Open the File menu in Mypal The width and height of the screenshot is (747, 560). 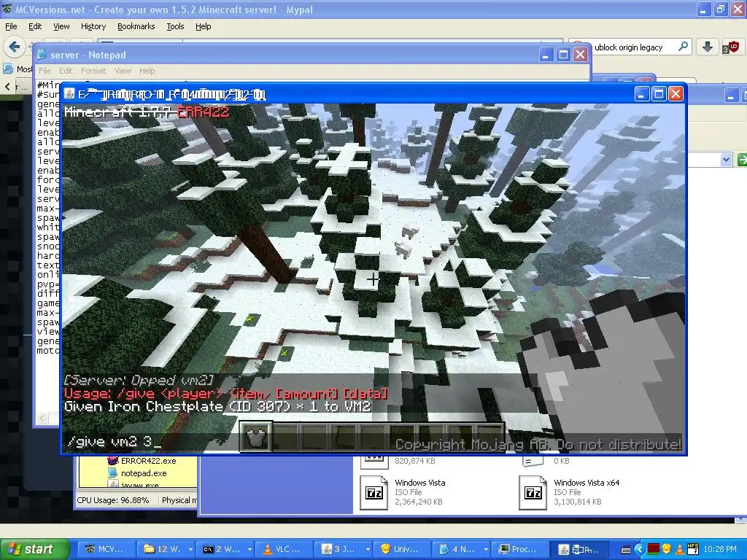pyautogui.click(x=11, y=26)
